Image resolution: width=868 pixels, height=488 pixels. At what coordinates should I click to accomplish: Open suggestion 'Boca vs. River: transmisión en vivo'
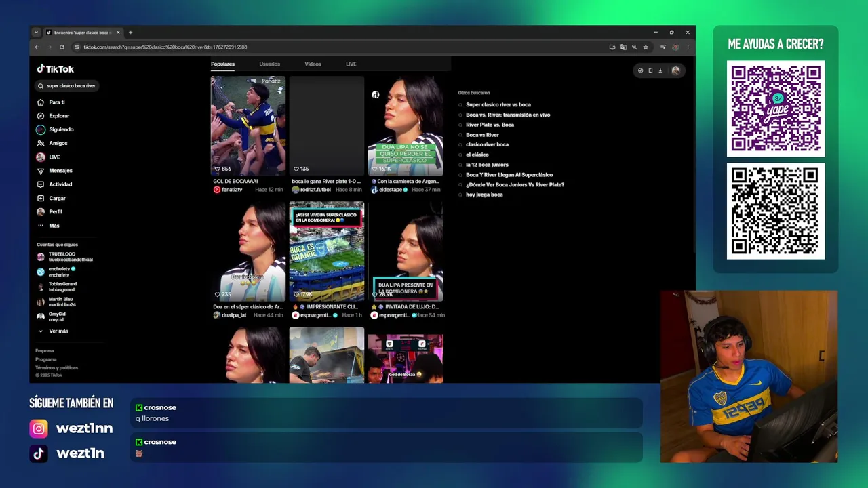click(508, 115)
